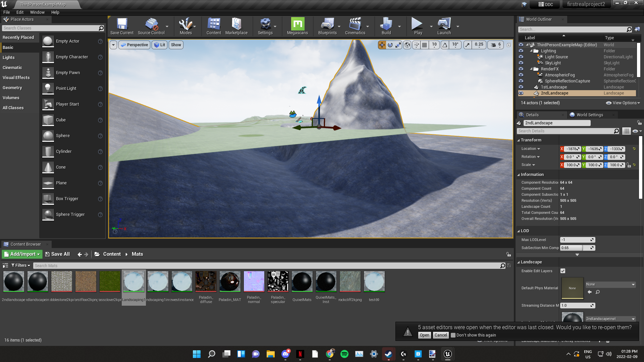Click the Search Classes input field
644x362 pixels.
53,28
